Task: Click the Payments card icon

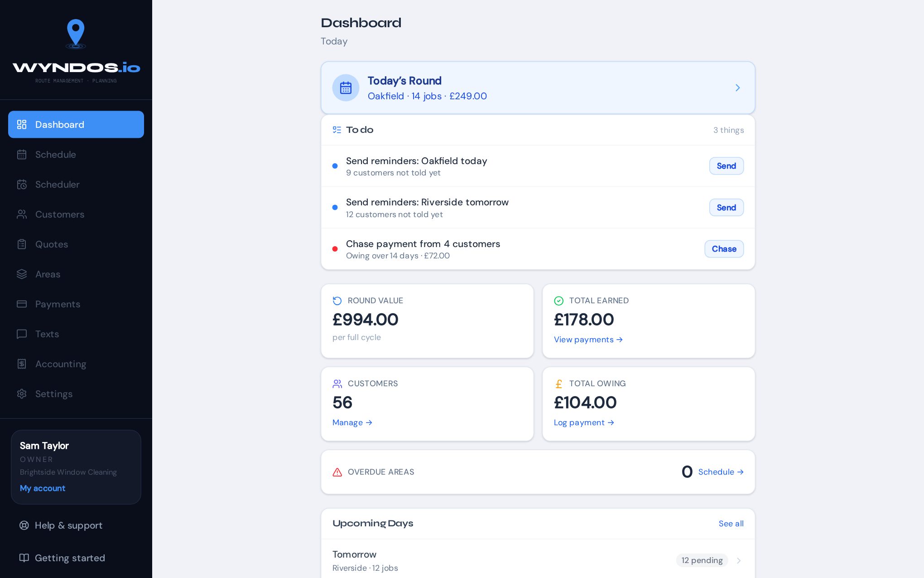Action: pyautogui.click(x=22, y=304)
